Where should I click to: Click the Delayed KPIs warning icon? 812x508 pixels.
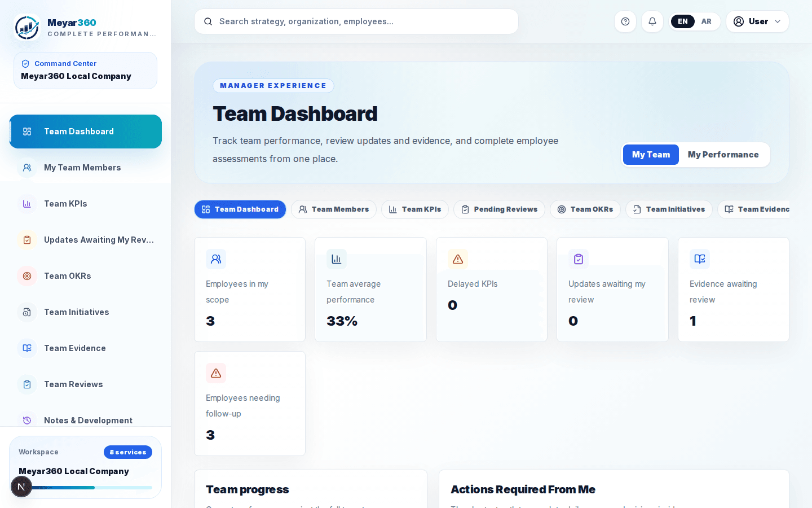458,259
